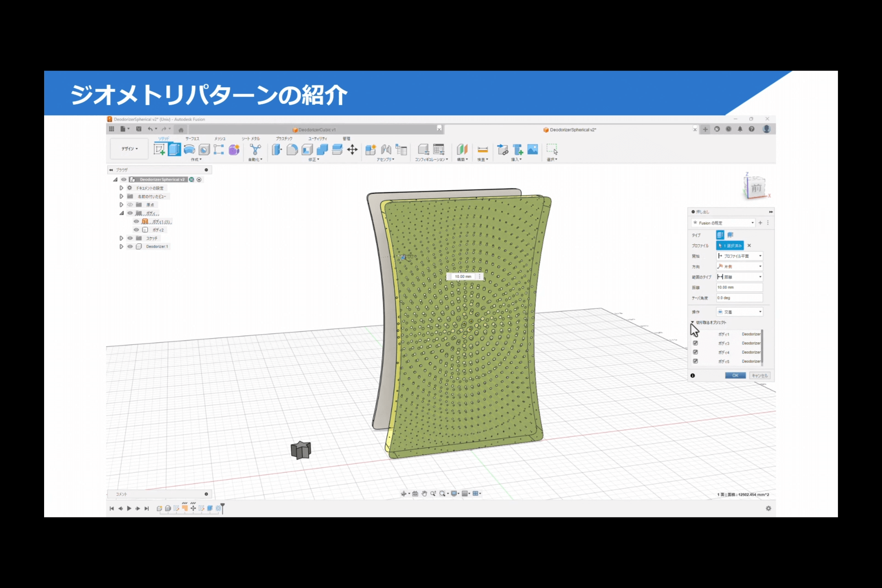The width and height of the screenshot is (882, 588).
Task: Open the data panel grid icon
Action: coord(112,129)
